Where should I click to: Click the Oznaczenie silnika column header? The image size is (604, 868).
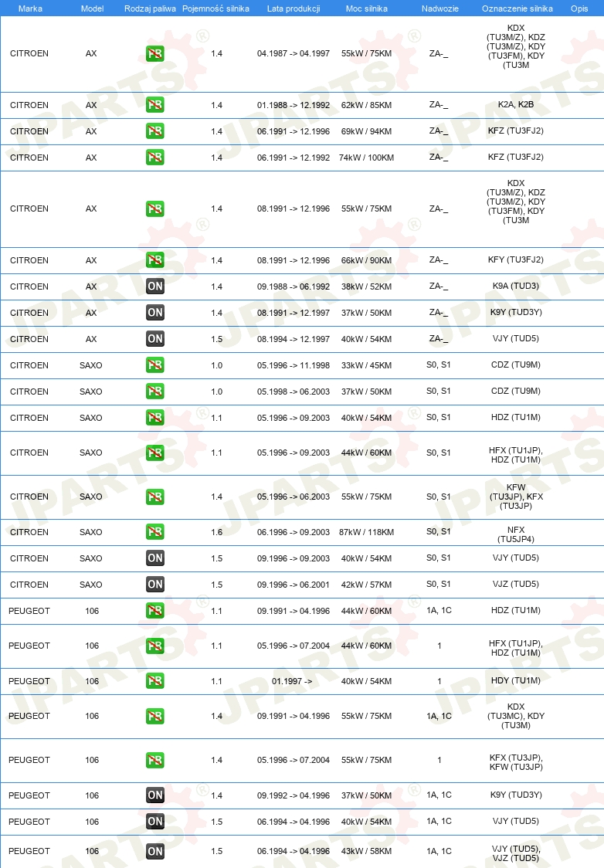pyautogui.click(x=517, y=8)
